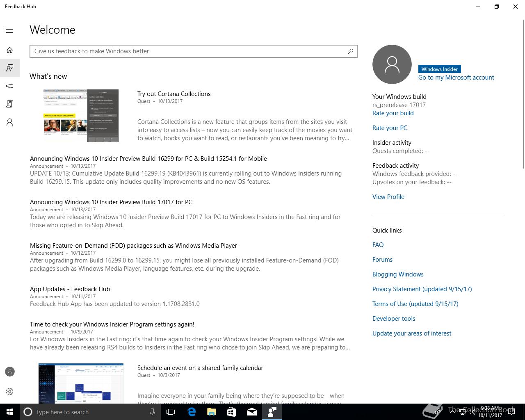Open the Windows Start menu
This screenshot has width=525, height=420.
[x=10, y=412]
